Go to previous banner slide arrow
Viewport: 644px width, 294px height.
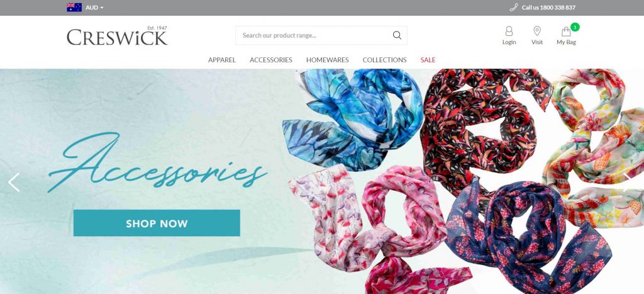(14, 182)
